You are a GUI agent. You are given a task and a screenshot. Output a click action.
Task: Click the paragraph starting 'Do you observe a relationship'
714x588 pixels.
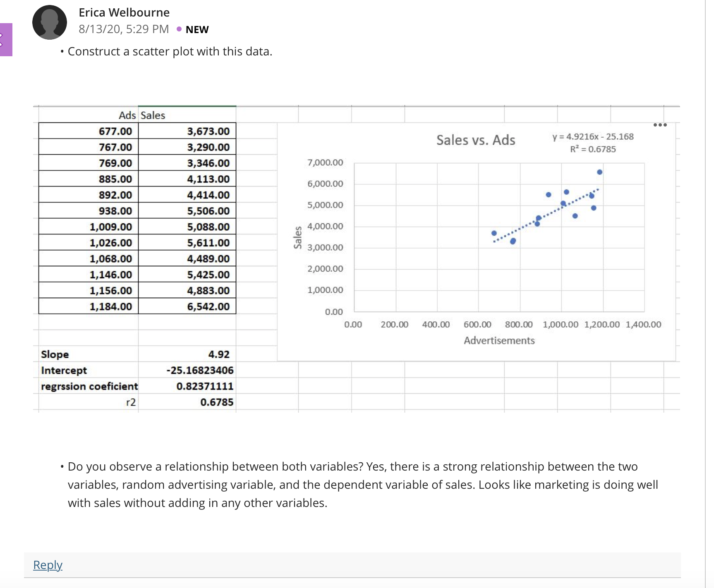pyautogui.click(x=363, y=485)
